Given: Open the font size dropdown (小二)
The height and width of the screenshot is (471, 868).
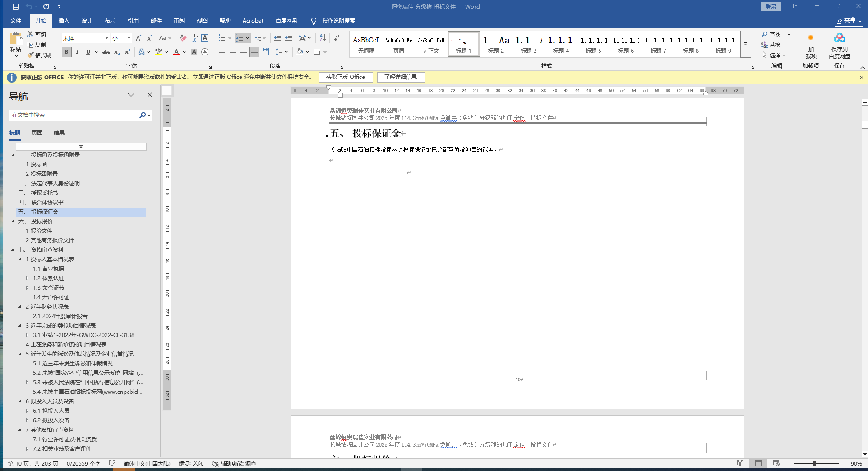Looking at the screenshot, I should (x=129, y=38).
